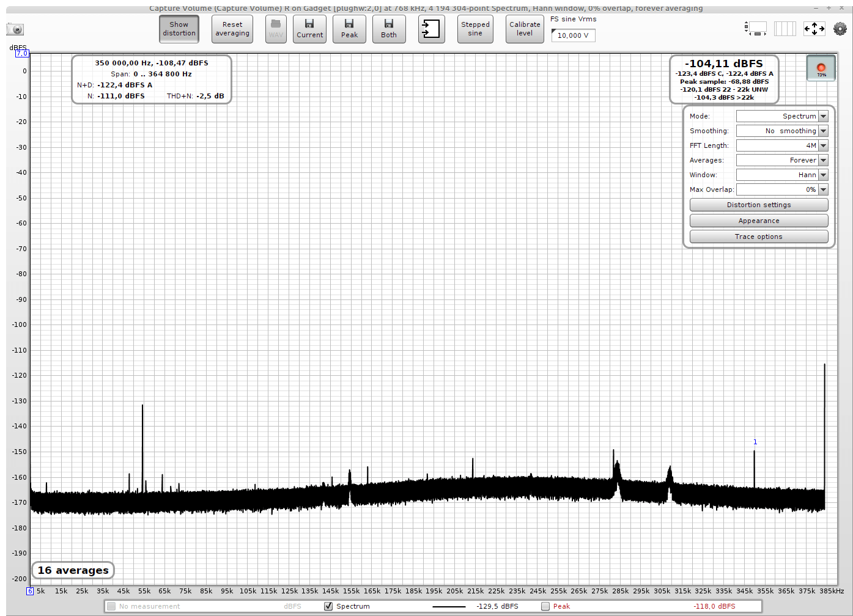The height and width of the screenshot is (616, 853).
Task: Click the top axis limit box 7,0
Action: pos(22,54)
